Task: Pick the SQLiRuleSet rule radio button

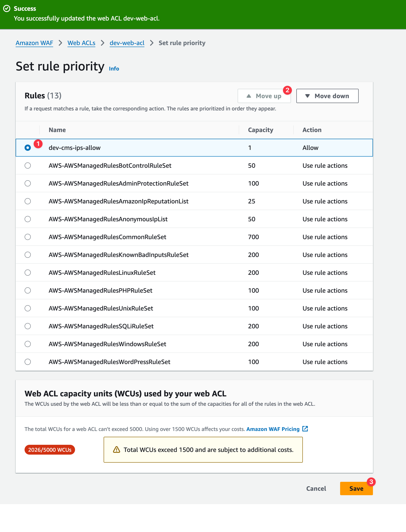Action: pyautogui.click(x=28, y=326)
